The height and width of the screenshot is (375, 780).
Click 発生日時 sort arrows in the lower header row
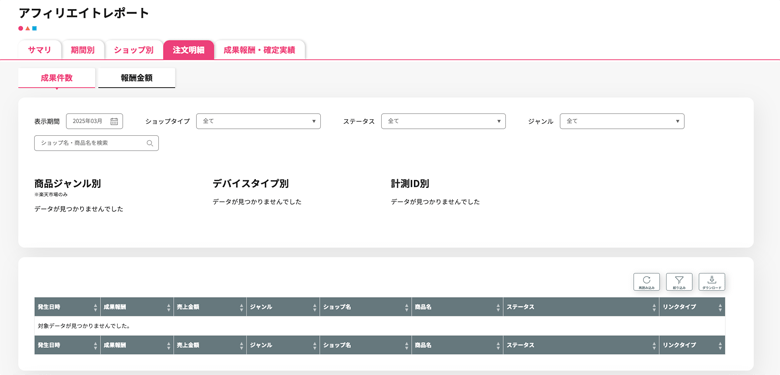click(x=96, y=346)
